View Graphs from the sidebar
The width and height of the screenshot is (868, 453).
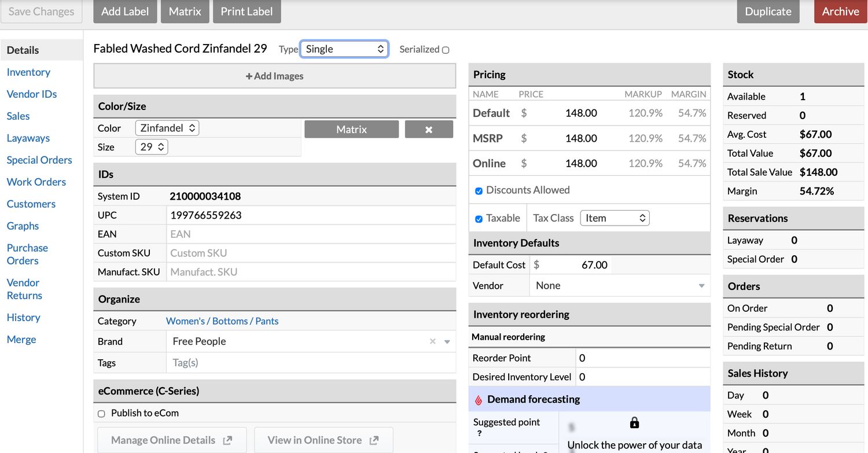click(23, 226)
